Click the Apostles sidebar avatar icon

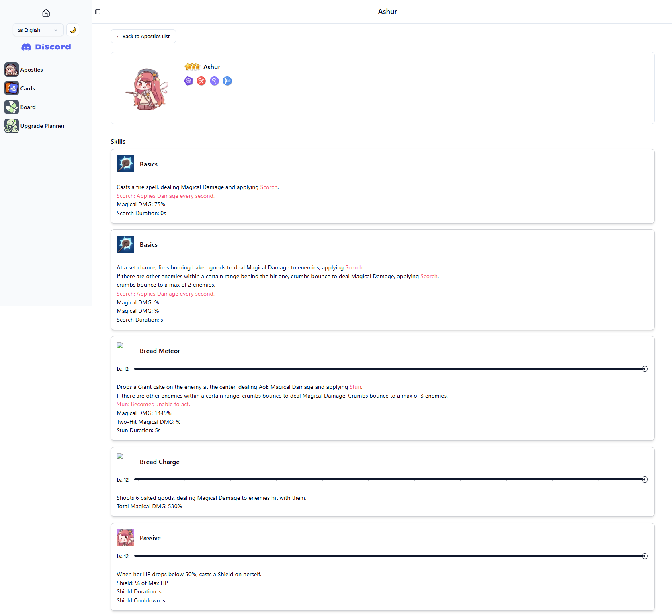[12, 70]
